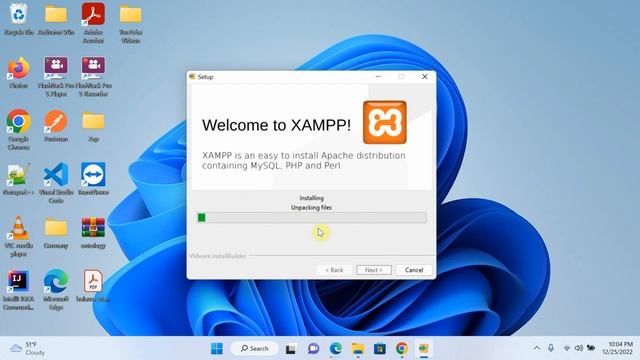Image resolution: width=640 pixels, height=360 pixels.
Task: Select the Visual Studio Code shortcut
Action: click(56, 183)
